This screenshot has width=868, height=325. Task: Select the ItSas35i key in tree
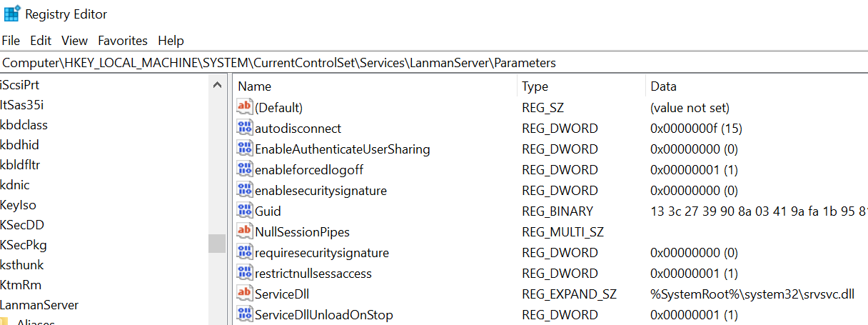[x=22, y=104]
